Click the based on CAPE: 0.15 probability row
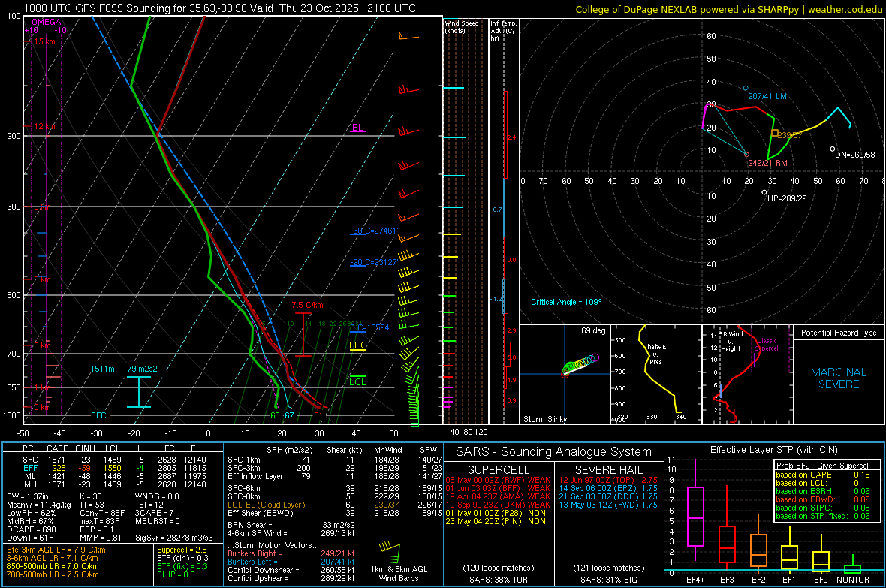886x588 pixels. click(823, 475)
